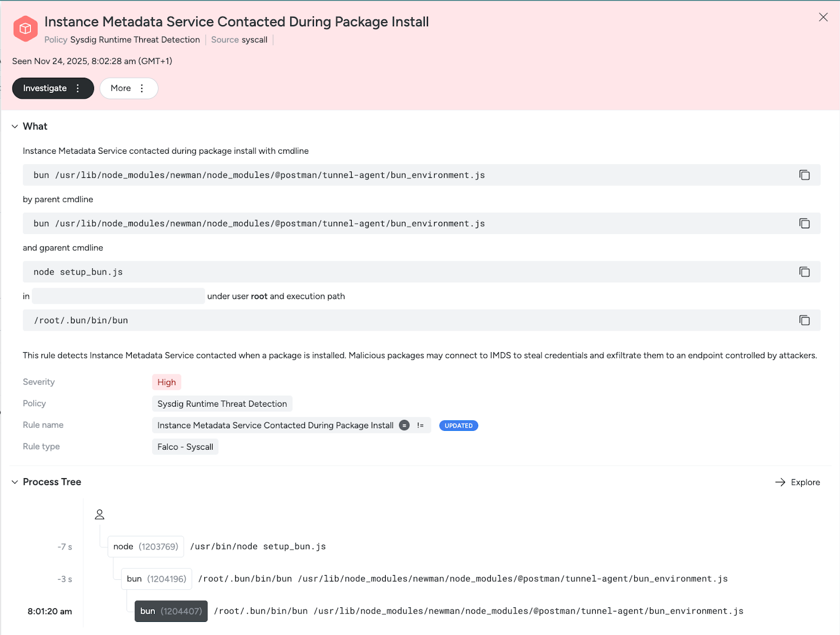Click the 8:01:20 am timestamp
This screenshot has width=840, height=635.
[50, 611]
